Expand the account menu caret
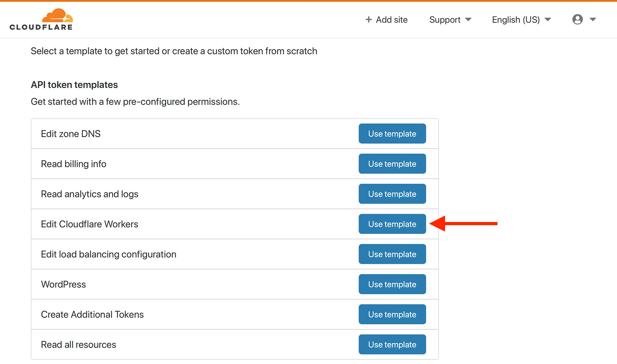 593,20
